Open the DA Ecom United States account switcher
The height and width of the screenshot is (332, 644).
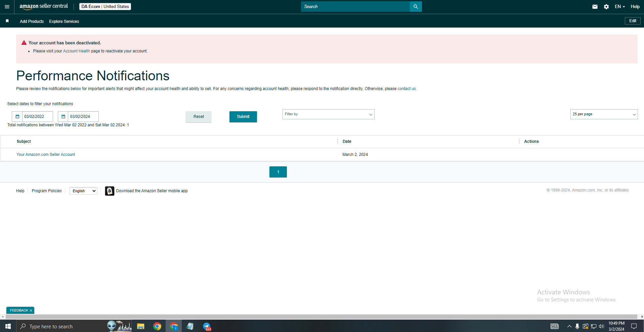click(x=105, y=7)
